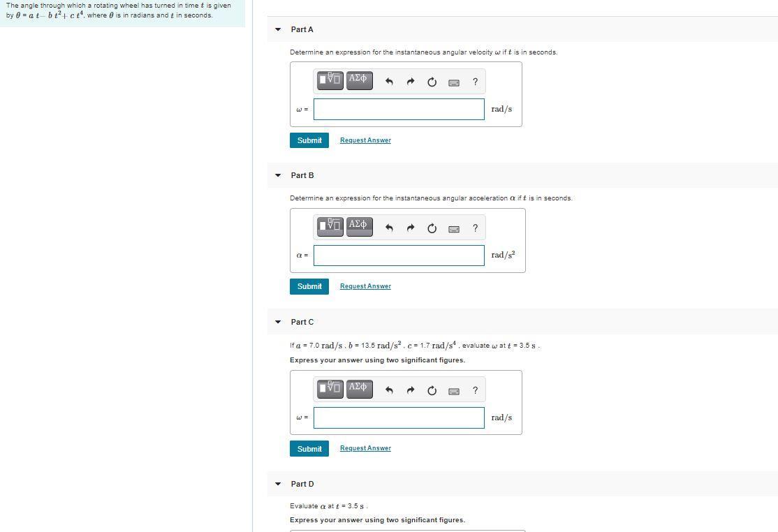Undo last edit in Part B toolbar
The width and height of the screenshot is (778, 532).
389,228
